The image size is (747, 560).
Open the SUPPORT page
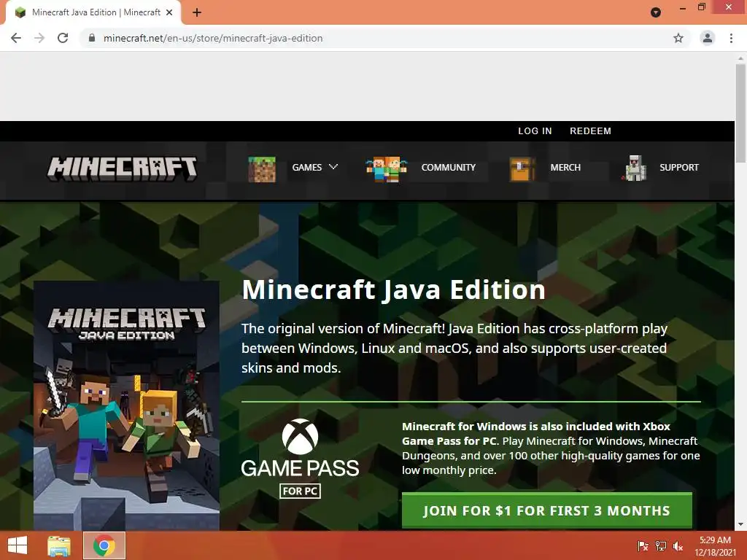click(679, 168)
